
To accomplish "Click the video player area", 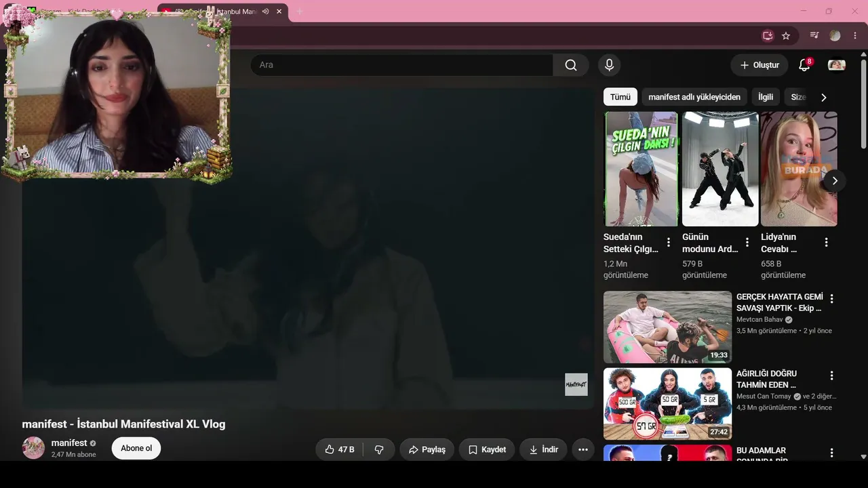I will (308, 248).
